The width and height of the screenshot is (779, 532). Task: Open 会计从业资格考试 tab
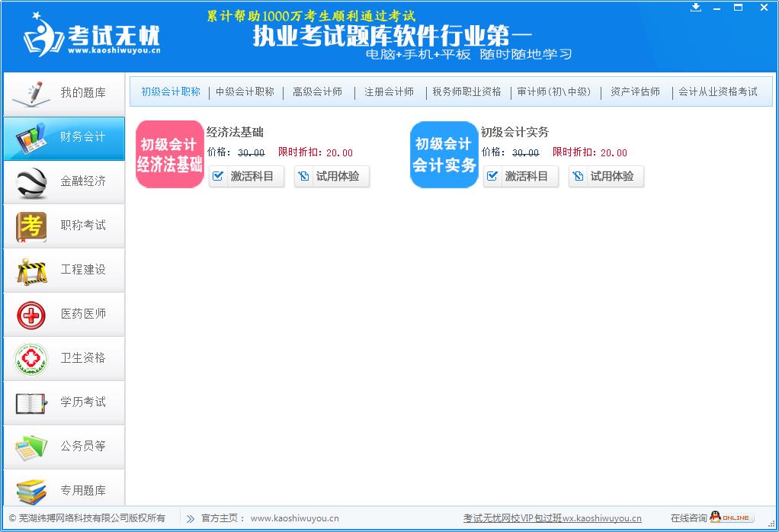[718, 92]
